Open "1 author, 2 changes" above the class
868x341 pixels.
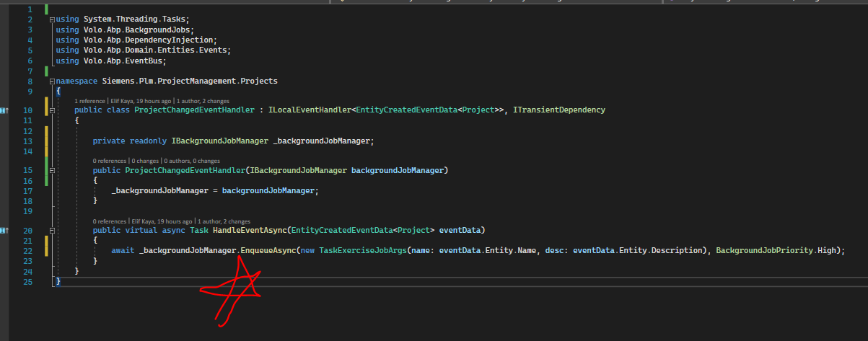click(x=203, y=101)
